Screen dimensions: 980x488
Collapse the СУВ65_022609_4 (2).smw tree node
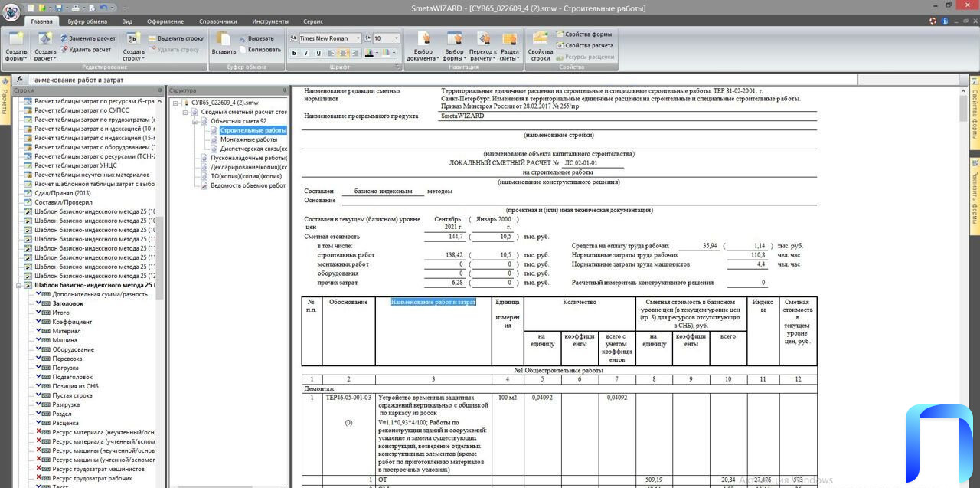coord(175,103)
